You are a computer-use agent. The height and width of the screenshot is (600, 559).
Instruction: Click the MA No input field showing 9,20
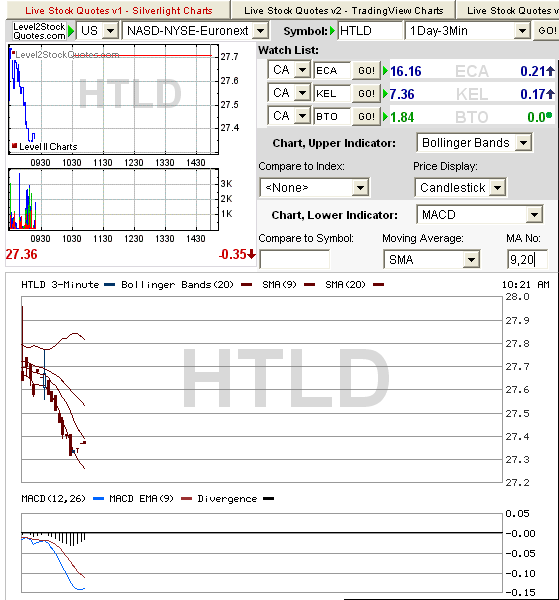click(527, 260)
